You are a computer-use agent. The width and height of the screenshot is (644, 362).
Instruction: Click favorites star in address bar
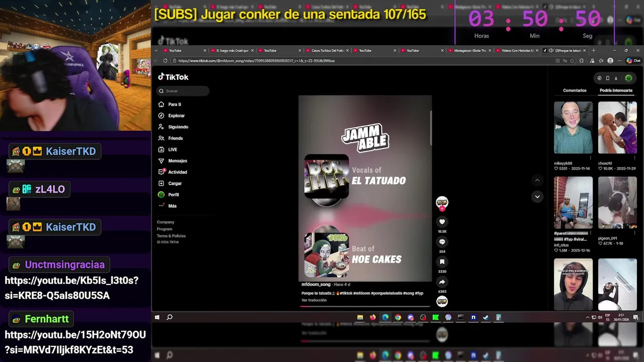pos(572,61)
